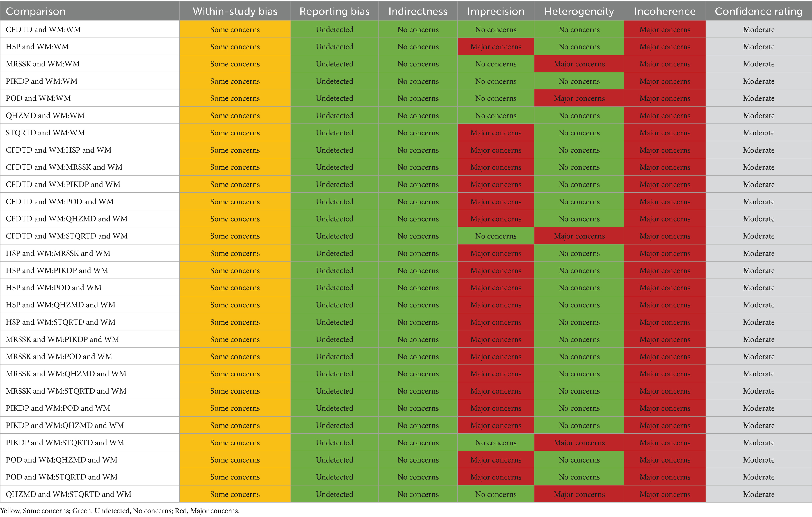Click 'Moderate' rating in MRSSK and WM:POD row
The image size is (812, 517).
point(758,357)
